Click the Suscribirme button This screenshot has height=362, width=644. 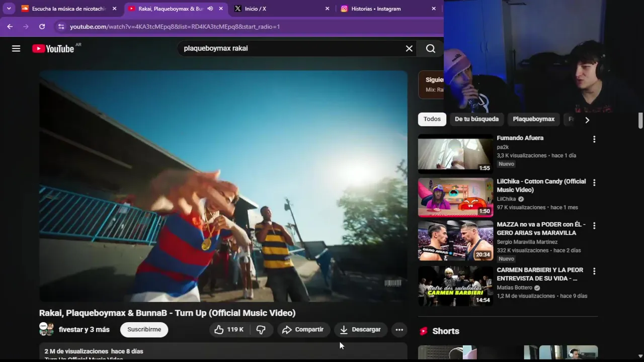pyautogui.click(x=144, y=330)
